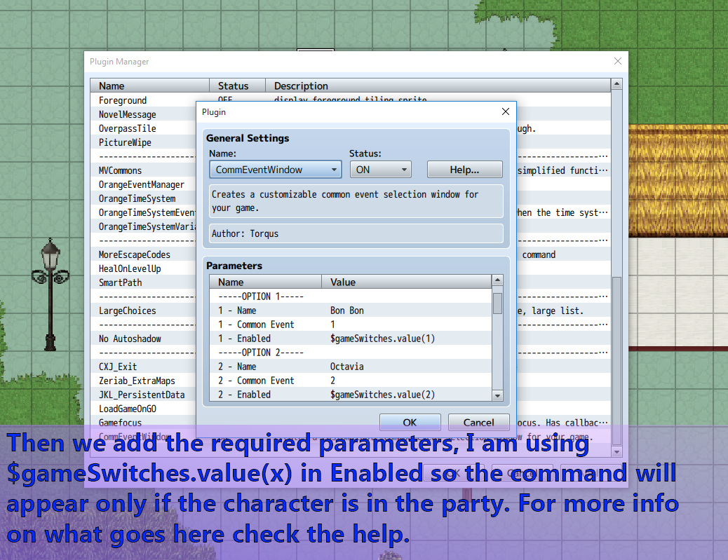
Task: Click the Parameters list scroll down arrow
Action: (497, 396)
